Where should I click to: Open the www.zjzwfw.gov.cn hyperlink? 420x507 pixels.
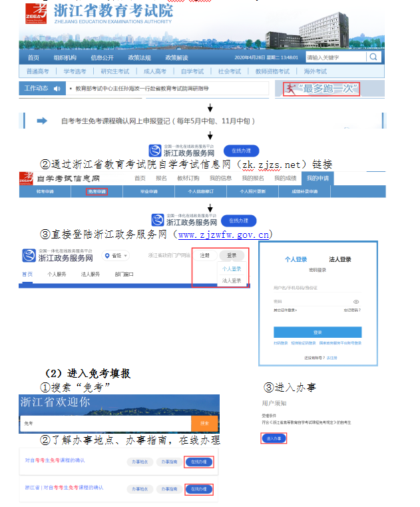(224, 235)
